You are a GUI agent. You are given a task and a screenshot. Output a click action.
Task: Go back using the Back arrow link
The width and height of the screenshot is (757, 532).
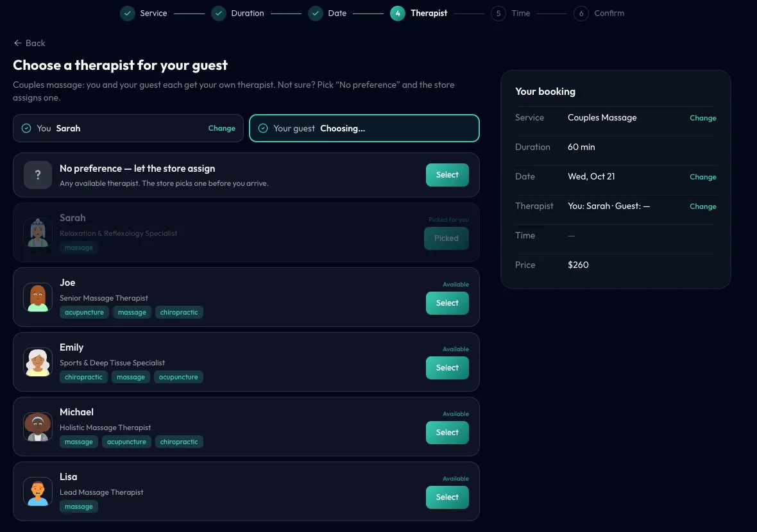[x=30, y=43]
